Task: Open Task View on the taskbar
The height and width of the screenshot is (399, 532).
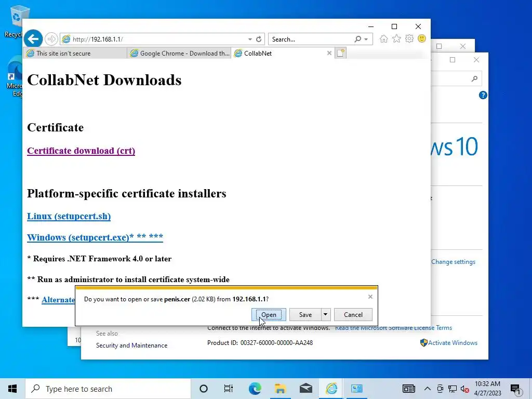Action: (229, 389)
